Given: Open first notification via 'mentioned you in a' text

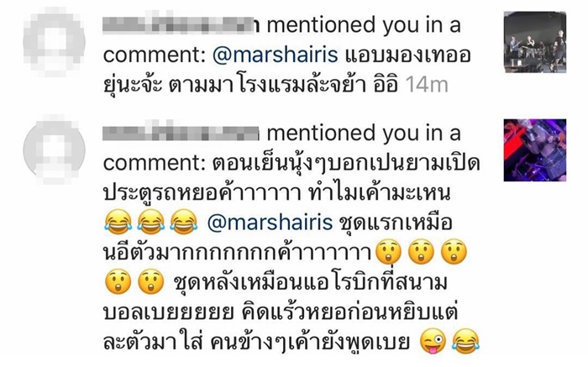Looking at the screenshot, I should (x=364, y=25).
